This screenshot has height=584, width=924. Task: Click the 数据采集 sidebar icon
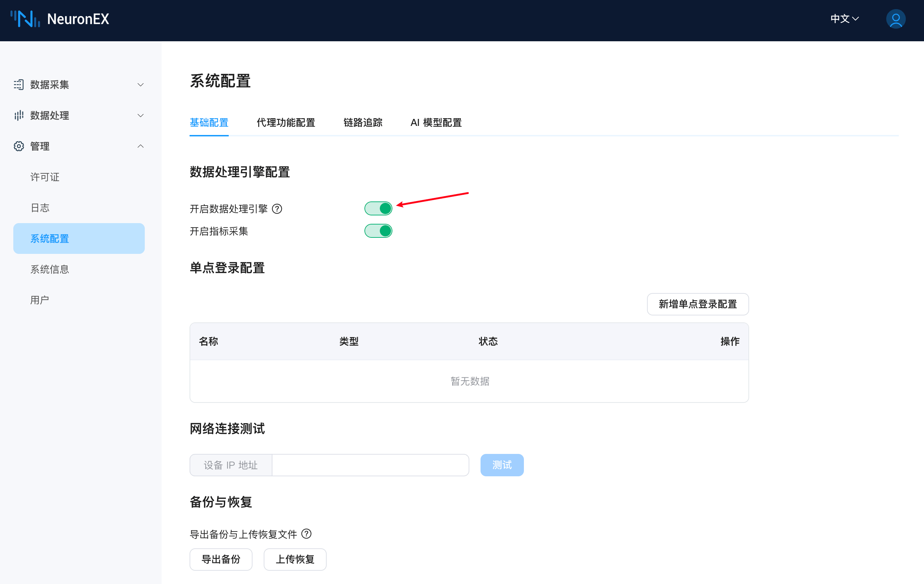click(x=19, y=84)
